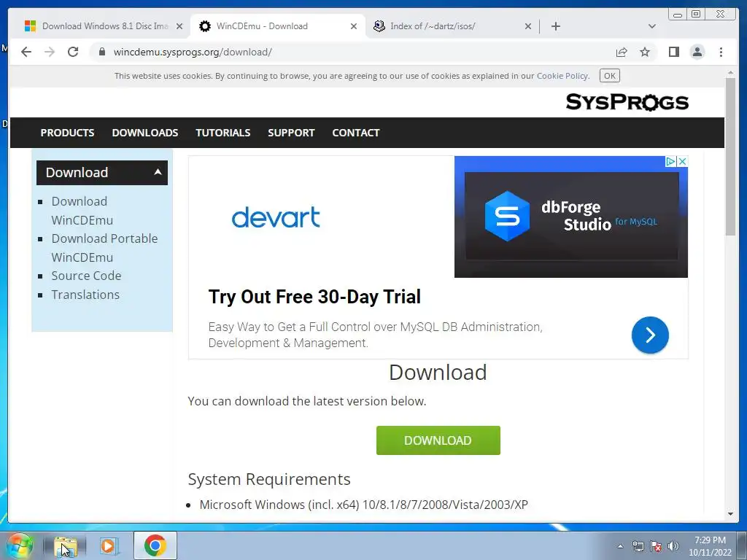747x560 pixels.
Task: Launch Windows Media Player from the taskbar
Action: 109,545
